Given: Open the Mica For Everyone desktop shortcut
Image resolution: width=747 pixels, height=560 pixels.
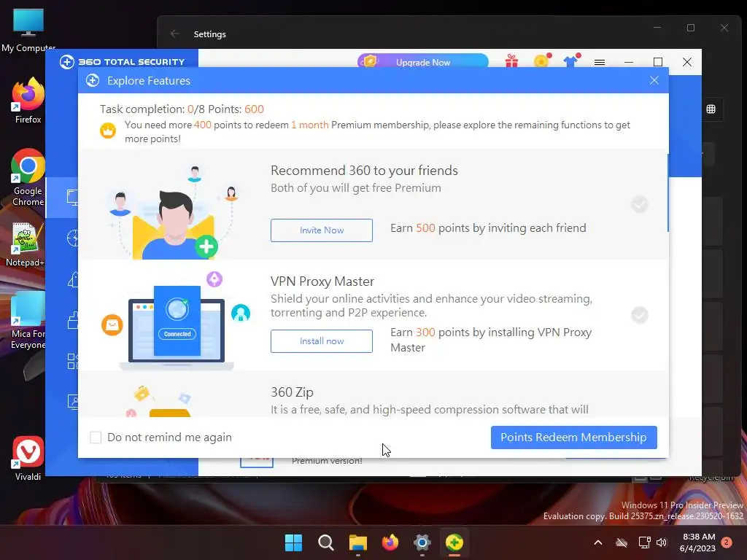Looking at the screenshot, I should pos(28,320).
